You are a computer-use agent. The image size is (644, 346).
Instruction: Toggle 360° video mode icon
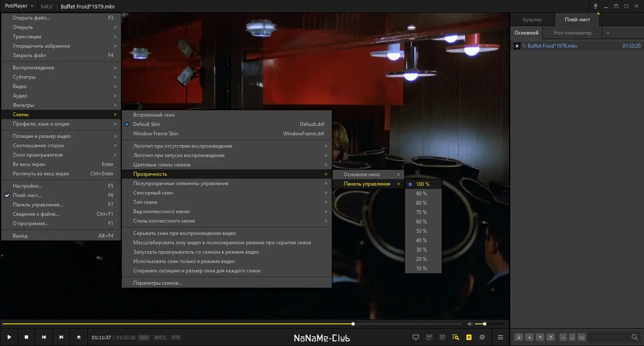(x=429, y=337)
